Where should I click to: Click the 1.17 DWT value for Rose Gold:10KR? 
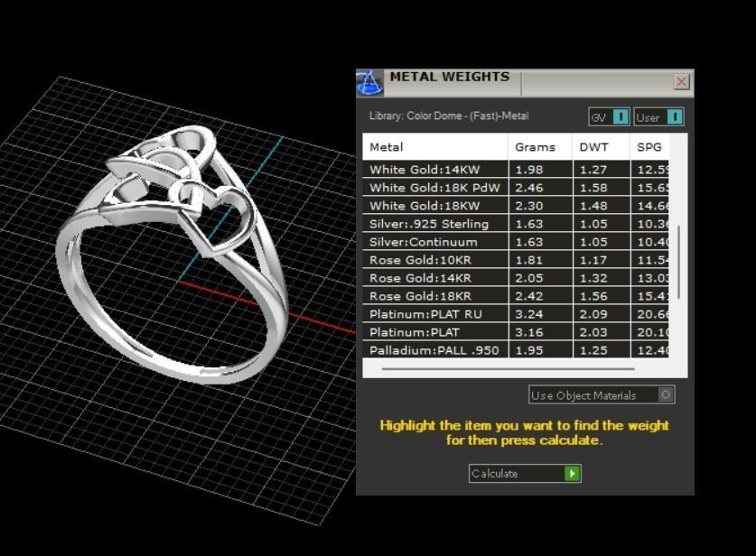tap(593, 260)
